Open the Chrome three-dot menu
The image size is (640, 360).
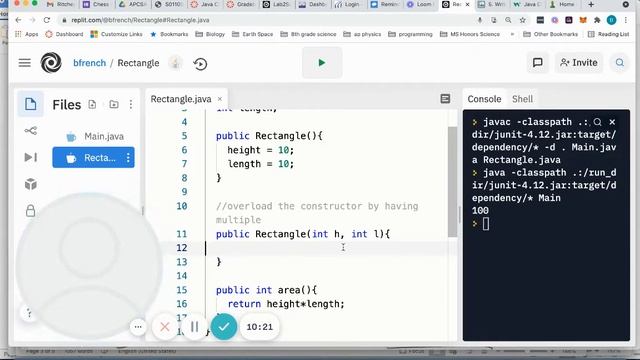tap(626, 20)
